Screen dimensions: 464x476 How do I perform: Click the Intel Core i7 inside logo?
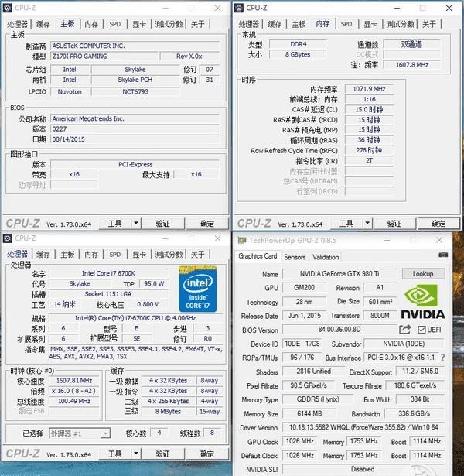198,289
